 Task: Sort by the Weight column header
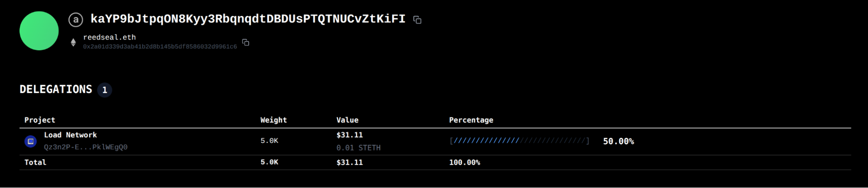[274, 120]
